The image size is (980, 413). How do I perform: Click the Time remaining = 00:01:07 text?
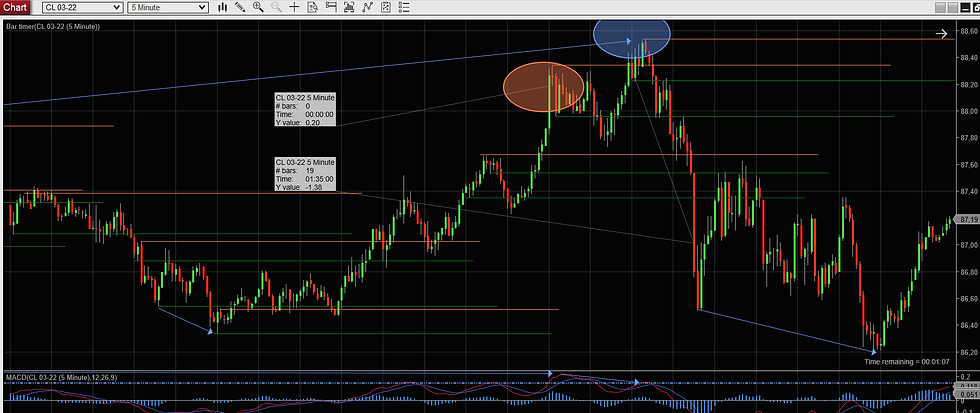click(x=907, y=362)
